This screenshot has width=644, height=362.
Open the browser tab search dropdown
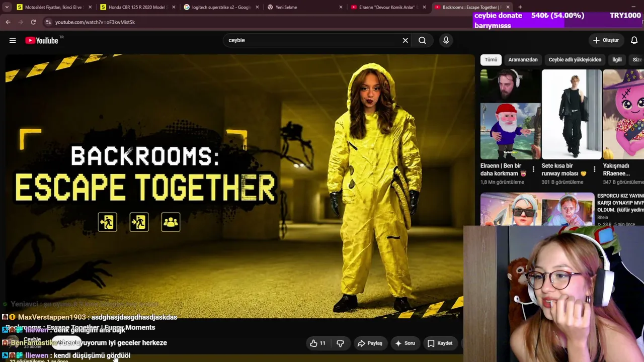click(x=7, y=7)
